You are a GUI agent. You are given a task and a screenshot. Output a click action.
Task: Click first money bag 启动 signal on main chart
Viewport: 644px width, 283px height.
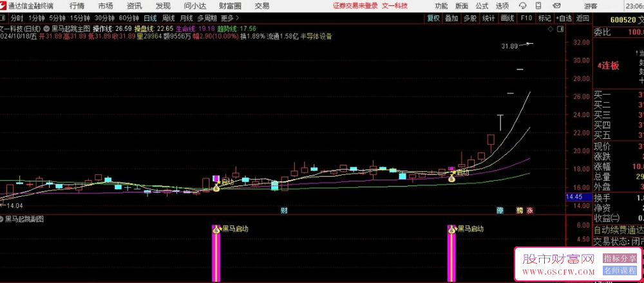tap(216, 188)
